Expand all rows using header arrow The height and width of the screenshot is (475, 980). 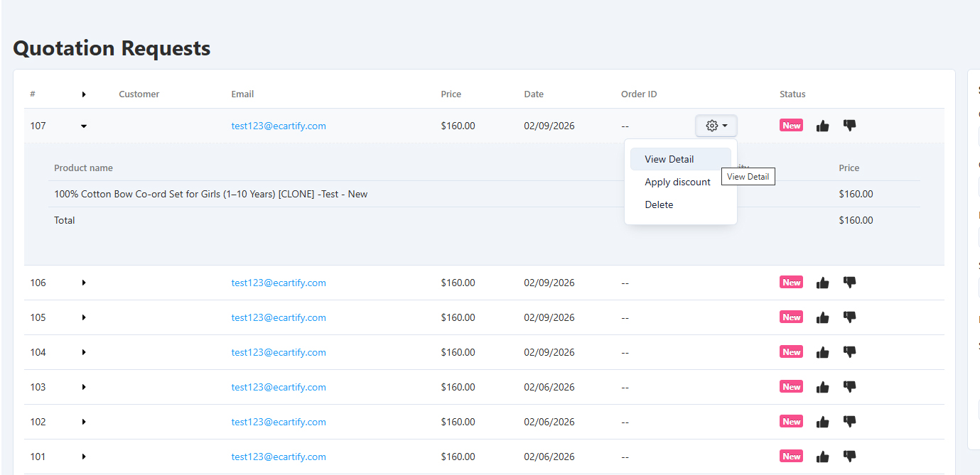click(84, 94)
